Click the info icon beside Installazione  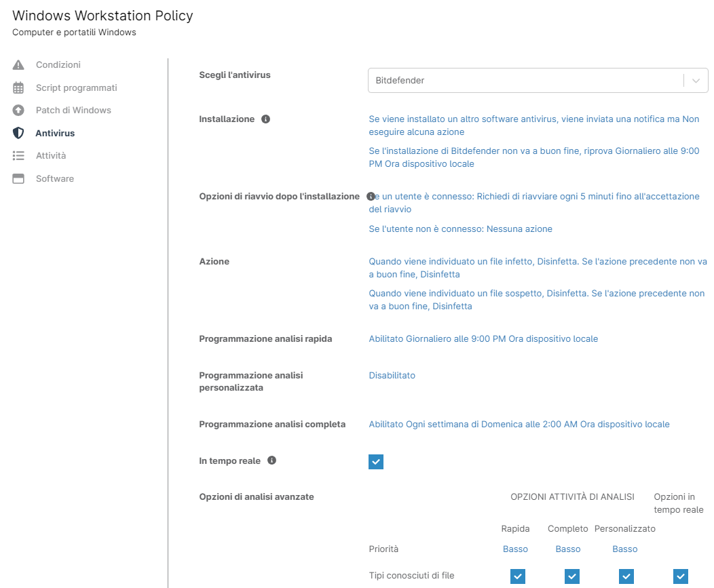pos(265,119)
